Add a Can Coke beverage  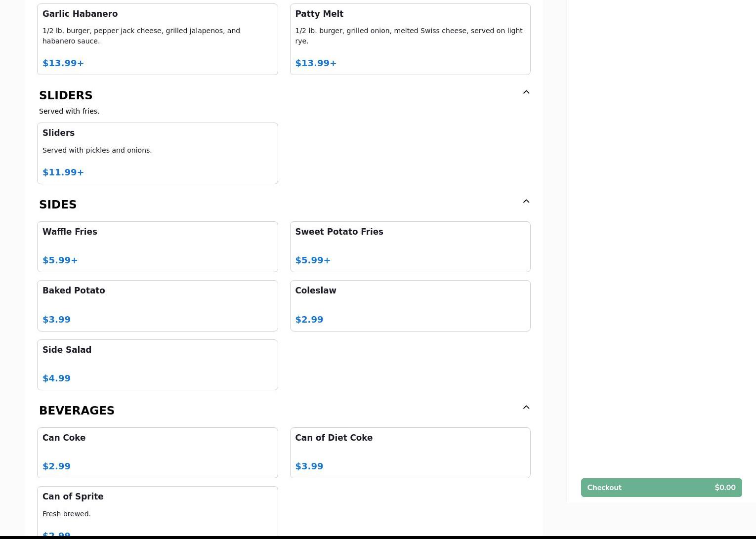157,453
